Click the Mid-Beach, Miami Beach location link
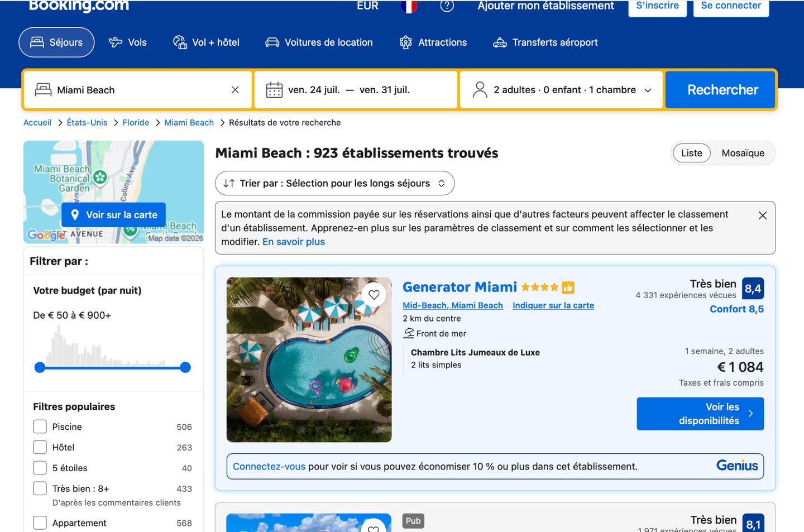Screen dimensions: 804x532 (453, 305)
